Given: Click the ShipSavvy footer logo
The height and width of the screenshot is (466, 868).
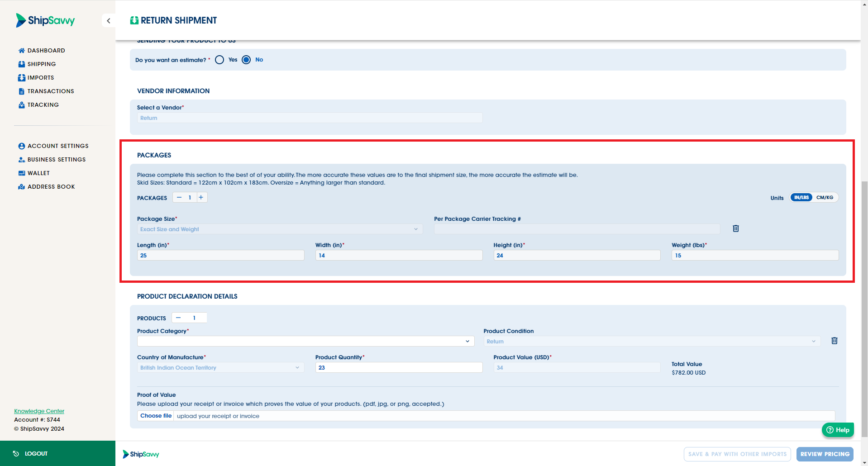Looking at the screenshot, I should pos(141,454).
